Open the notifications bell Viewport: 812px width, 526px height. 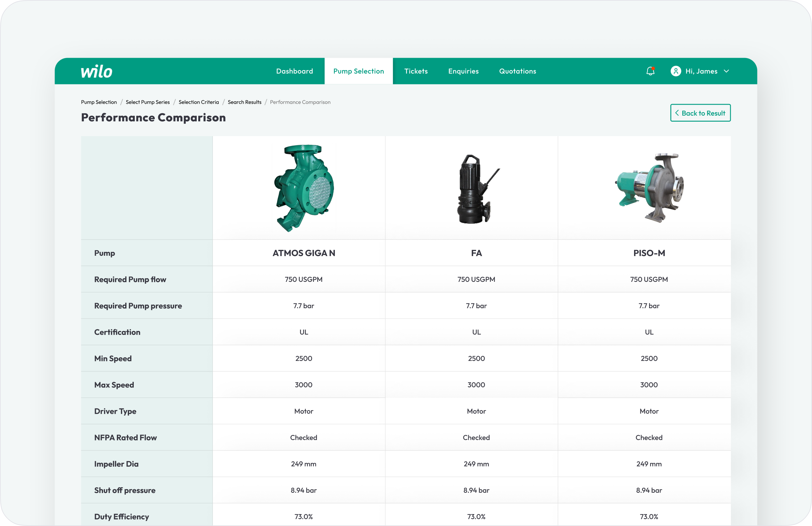click(x=650, y=71)
